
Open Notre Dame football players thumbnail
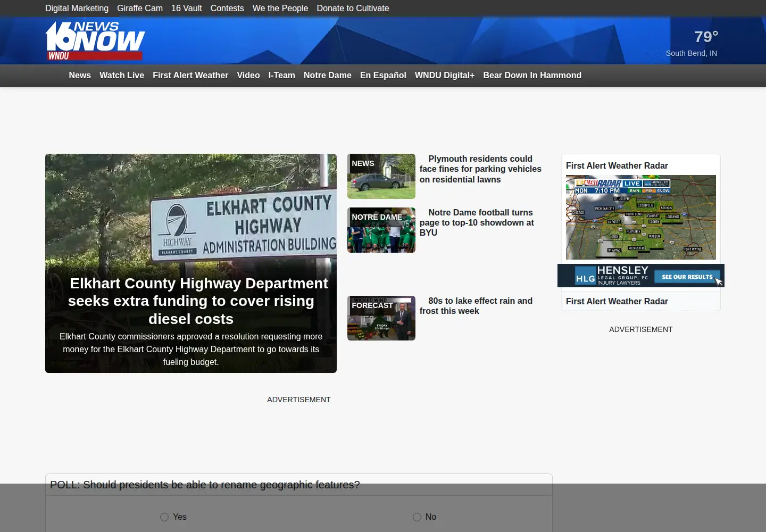(x=381, y=230)
